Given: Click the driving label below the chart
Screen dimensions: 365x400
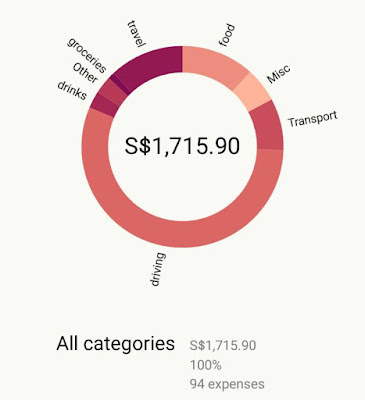Looking at the screenshot, I should (157, 269).
